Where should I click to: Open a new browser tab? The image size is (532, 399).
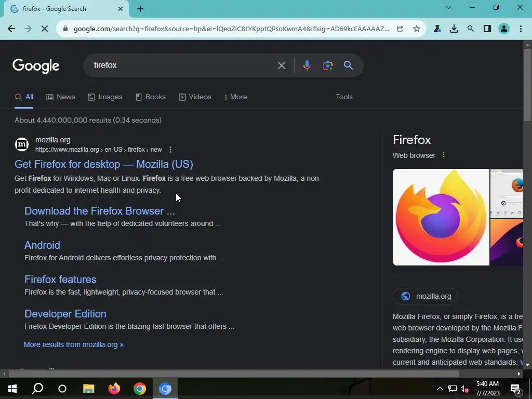(140, 9)
